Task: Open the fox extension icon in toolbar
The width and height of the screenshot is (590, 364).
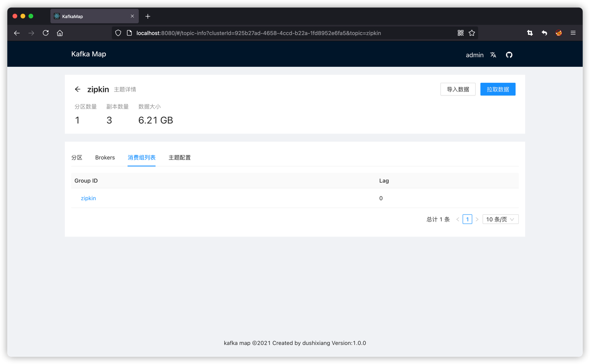Action: (x=559, y=33)
